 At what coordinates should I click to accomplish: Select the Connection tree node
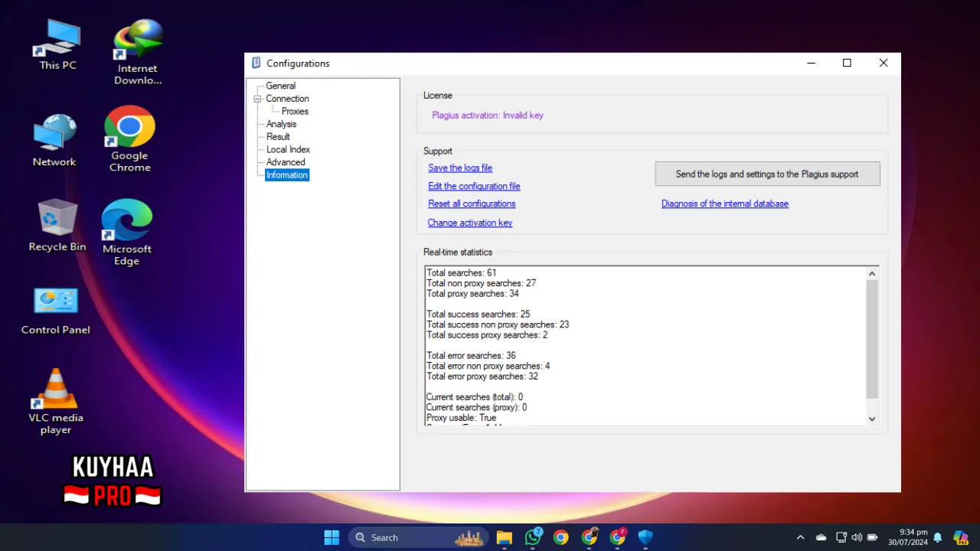[287, 99]
